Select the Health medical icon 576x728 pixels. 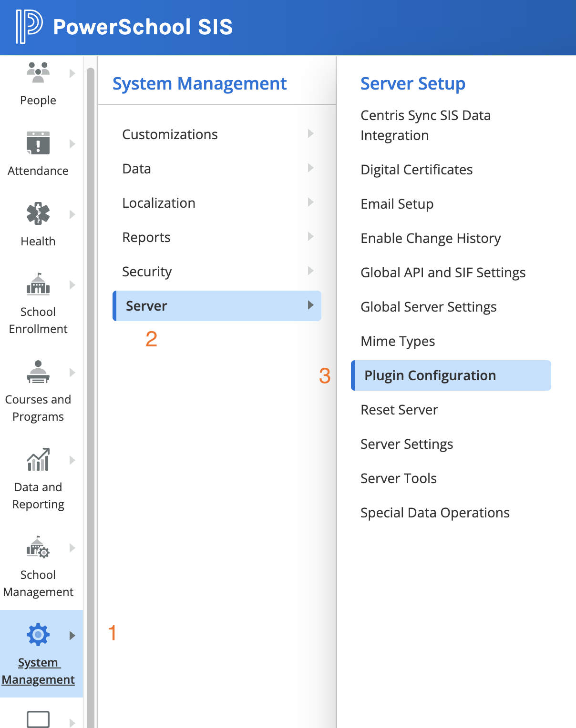click(x=38, y=213)
